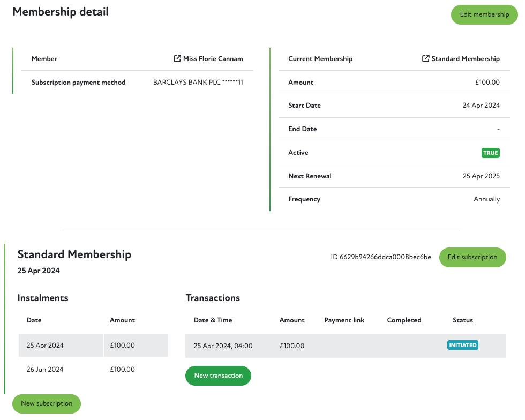525x420 pixels.
Task: Click the INITIATED status badge
Action: 462,345
